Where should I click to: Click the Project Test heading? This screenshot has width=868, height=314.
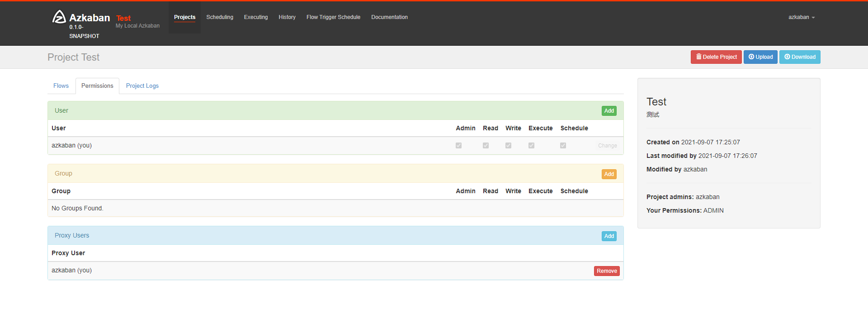click(x=74, y=57)
